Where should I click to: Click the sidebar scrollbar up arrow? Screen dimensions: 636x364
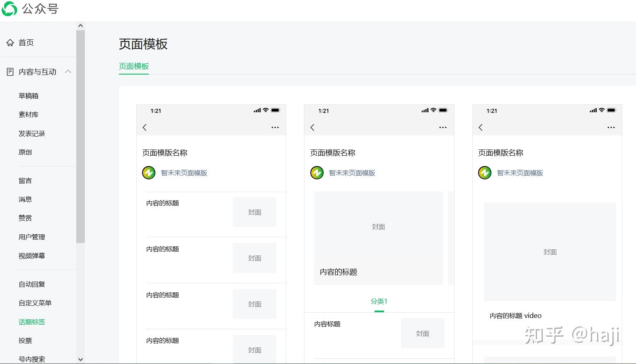tap(80, 26)
